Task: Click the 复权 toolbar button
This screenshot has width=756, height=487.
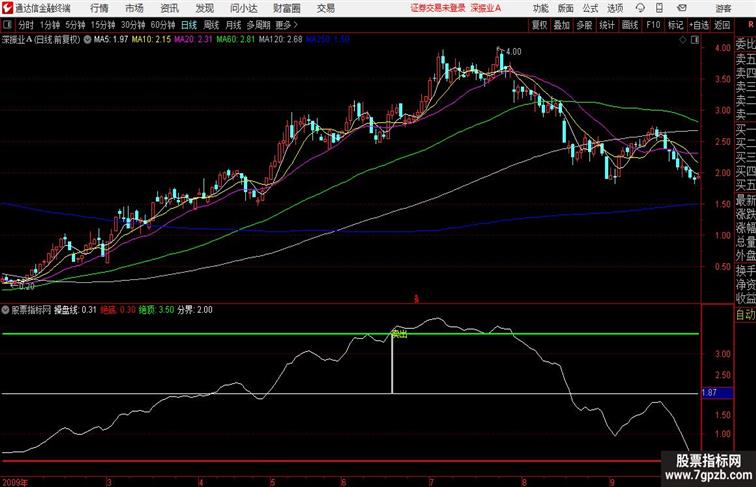Action: point(539,25)
